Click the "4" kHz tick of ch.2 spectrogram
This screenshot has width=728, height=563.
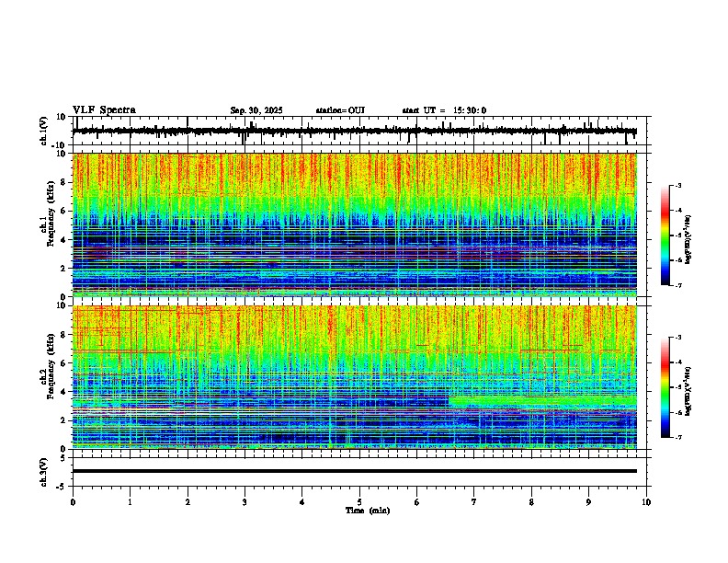[64, 392]
